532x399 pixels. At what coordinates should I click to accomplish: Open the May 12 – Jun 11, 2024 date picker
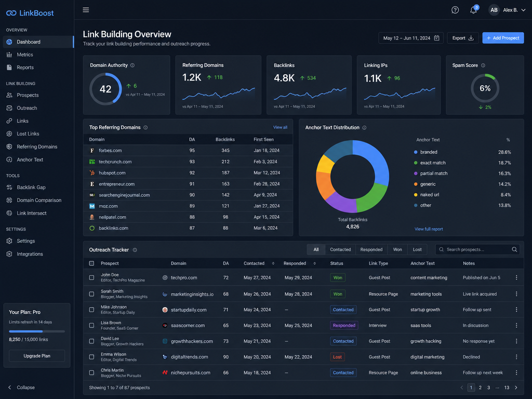(x=411, y=38)
